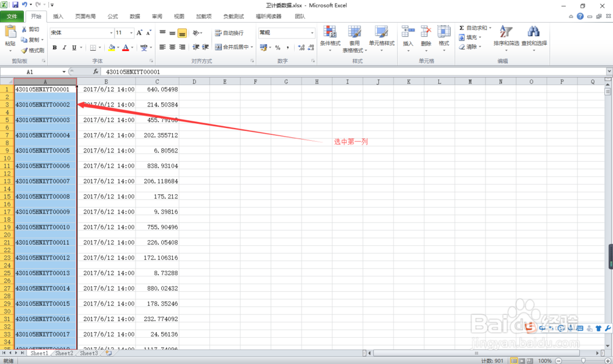Open Find and Select (查找和选择)
This screenshot has width=613, height=364.
point(534,39)
